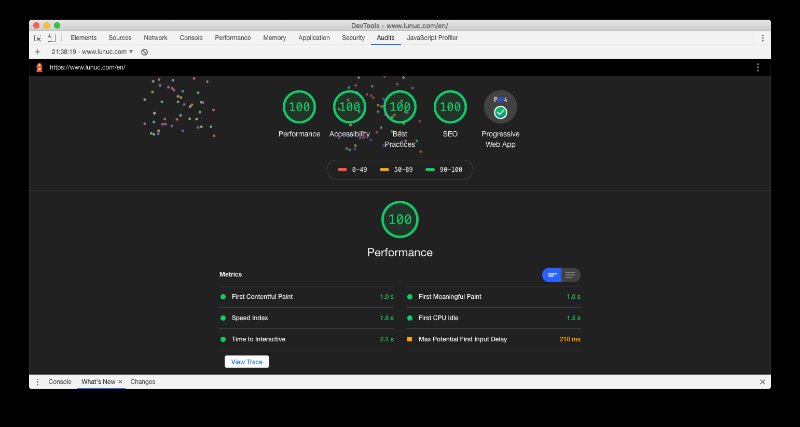The width and height of the screenshot is (800, 427).
Task: Switch metrics to the compact view toggle
Action: [x=552, y=275]
